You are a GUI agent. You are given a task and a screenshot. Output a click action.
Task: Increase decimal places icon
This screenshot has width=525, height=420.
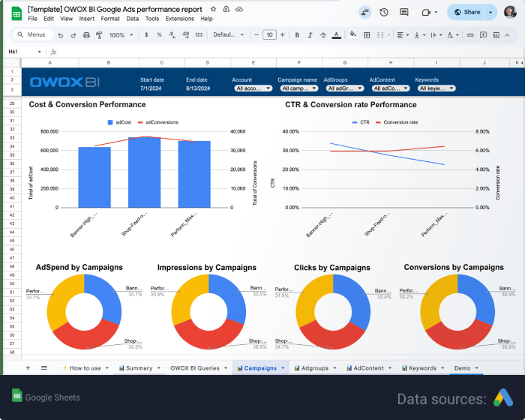coord(185,34)
